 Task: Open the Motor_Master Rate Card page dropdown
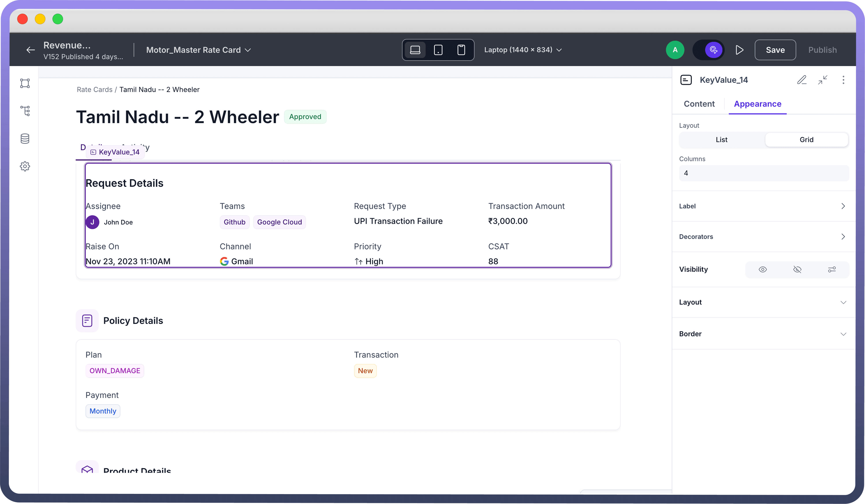pyautogui.click(x=198, y=50)
